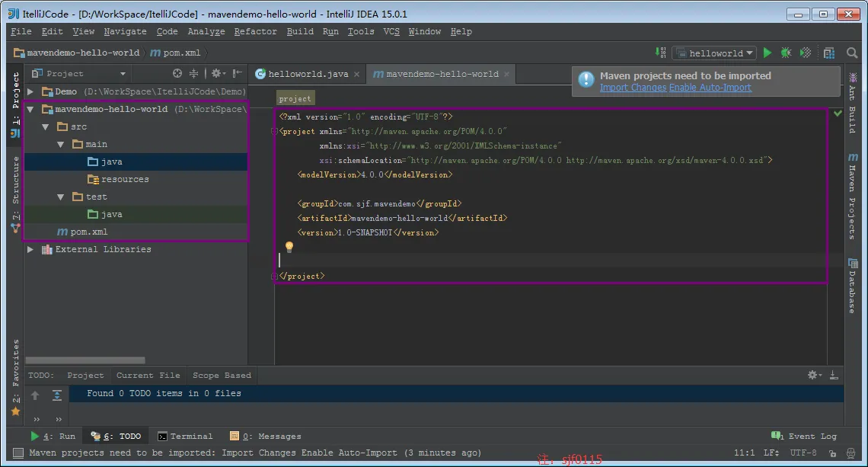
Task: Click project XML breadcrumb above editor
Action: click(x=295, y=98)
